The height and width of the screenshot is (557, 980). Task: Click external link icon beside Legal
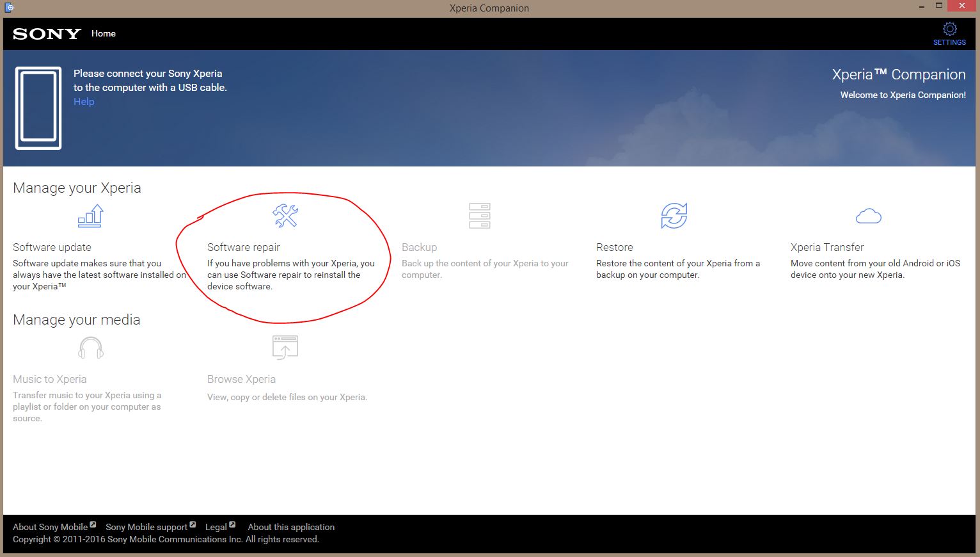[x=232, y=524]
